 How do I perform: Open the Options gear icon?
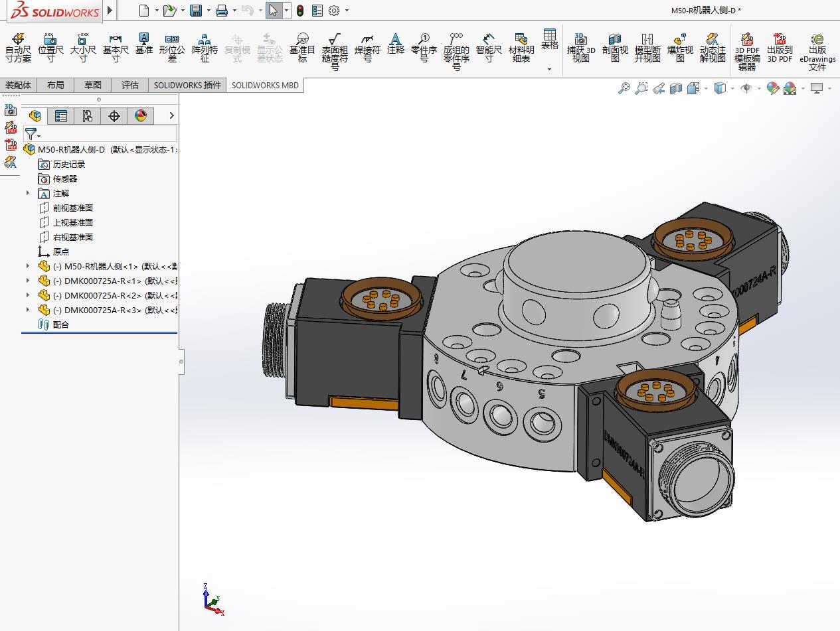[334, 10]
